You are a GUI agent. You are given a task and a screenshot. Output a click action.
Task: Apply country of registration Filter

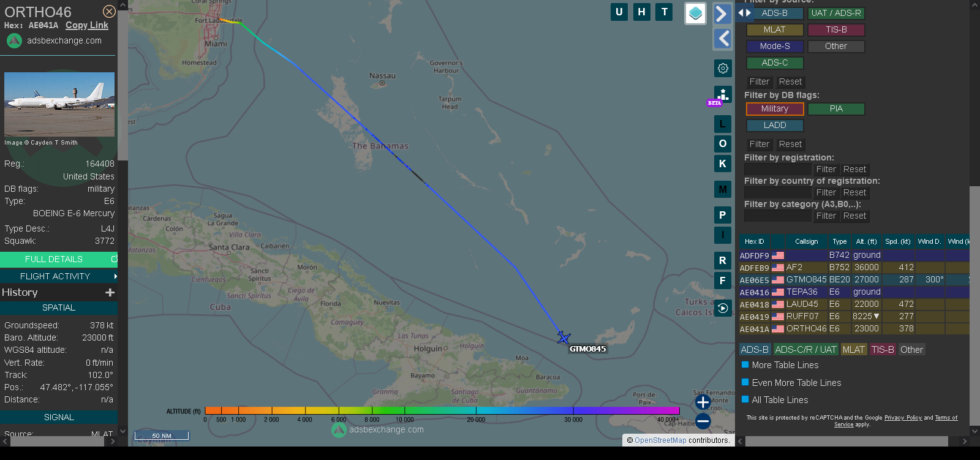click(x=826, y=192)
